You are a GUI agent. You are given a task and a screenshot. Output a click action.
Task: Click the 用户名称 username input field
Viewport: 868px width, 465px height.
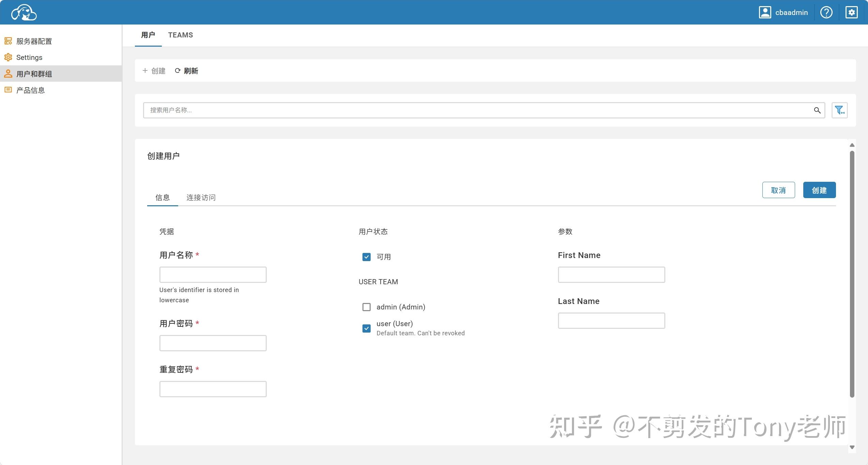213,275
